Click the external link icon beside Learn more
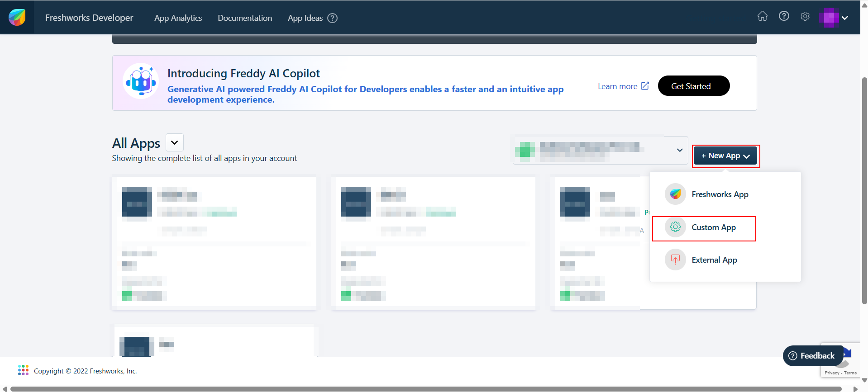The width and height of the screenshot is (868, 392). tap(645, 85)
